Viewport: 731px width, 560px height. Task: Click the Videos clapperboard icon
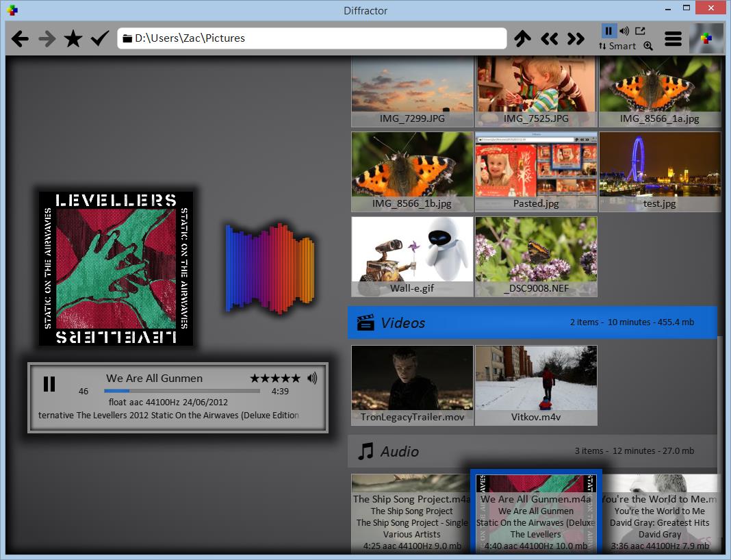pos(365,322)
